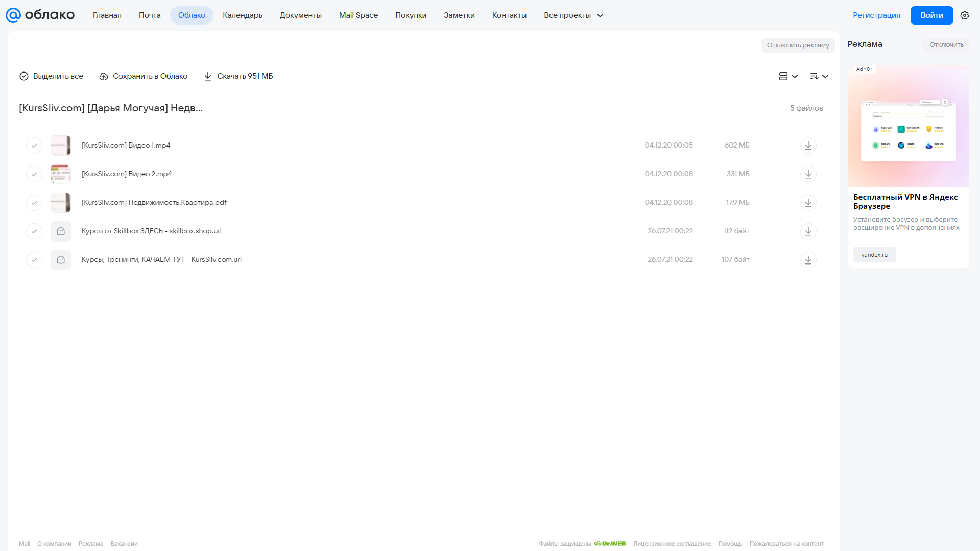Tick the checkbox for Видео 1.mp4
Screen dimensions: 980x551
click(34, 146)
